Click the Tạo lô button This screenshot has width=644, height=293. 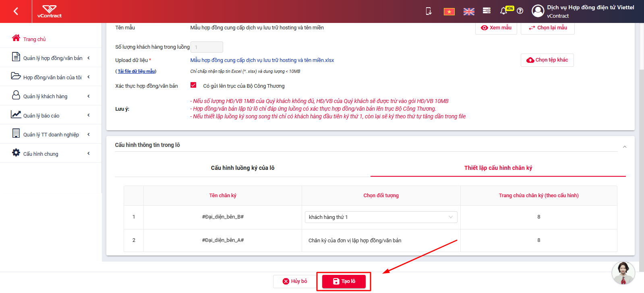point(344,281)
